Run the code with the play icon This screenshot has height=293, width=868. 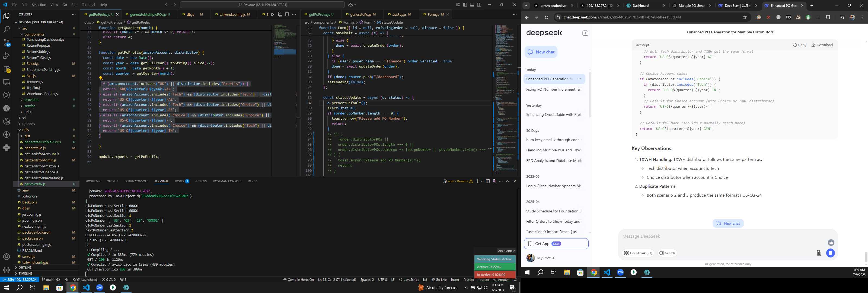pyautogui.click(x=272, y=14)
